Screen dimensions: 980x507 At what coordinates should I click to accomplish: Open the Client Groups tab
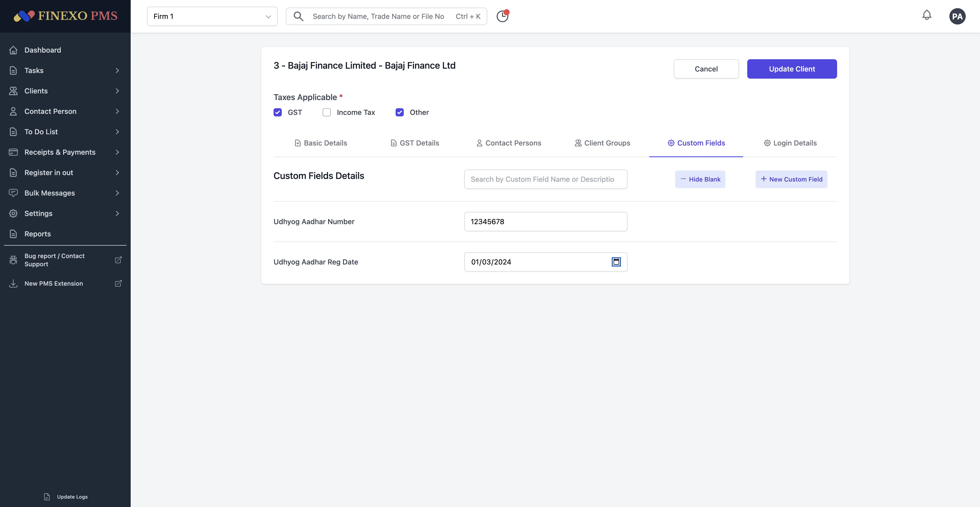[x=602, y=143]
